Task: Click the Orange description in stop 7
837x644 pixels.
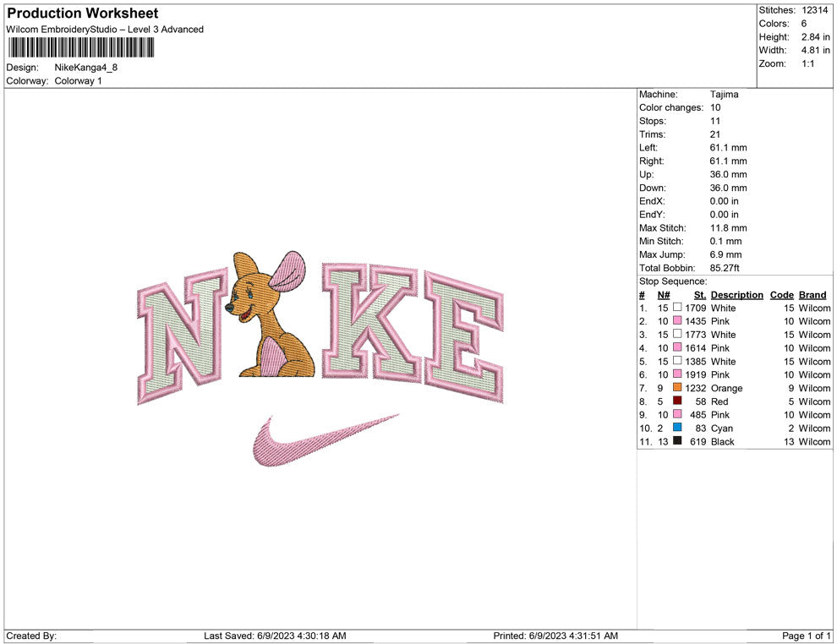Action: [x=726, y=388]
